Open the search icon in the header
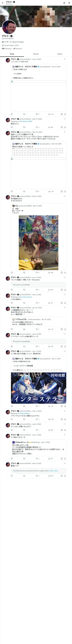This screenshot has height=644, width=72. pos(69,3)
